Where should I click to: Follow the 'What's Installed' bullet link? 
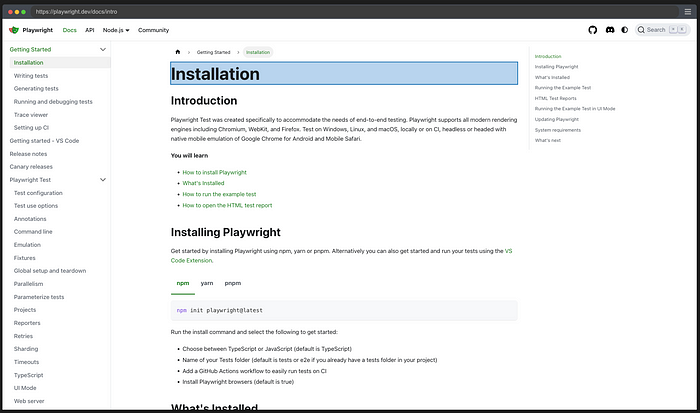point(203,183)
